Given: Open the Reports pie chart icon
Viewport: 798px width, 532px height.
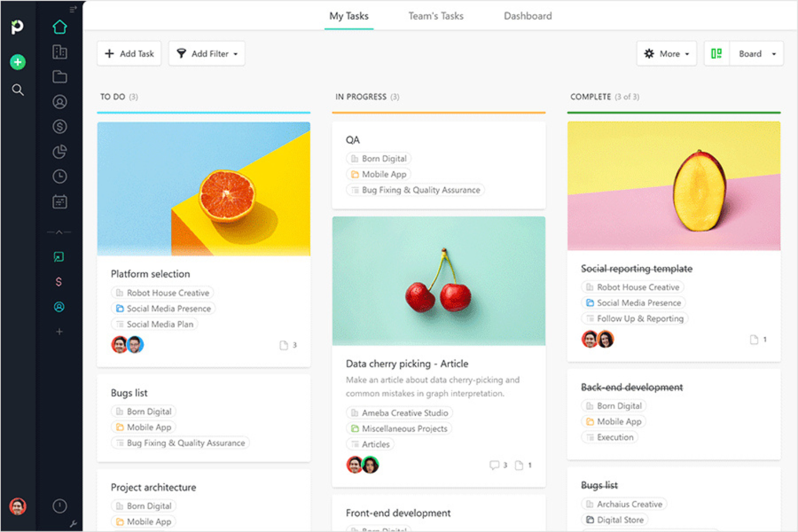Looking at the screenshot, I should pos(59,151).
